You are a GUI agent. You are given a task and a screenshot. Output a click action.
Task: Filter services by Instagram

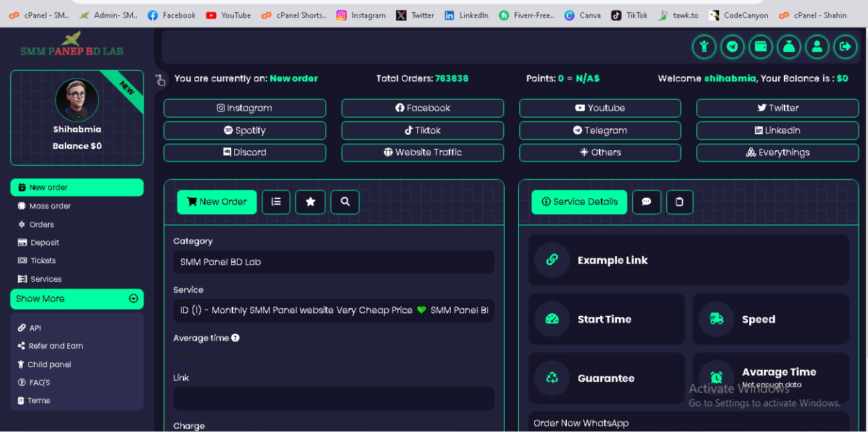pos(244,108)
